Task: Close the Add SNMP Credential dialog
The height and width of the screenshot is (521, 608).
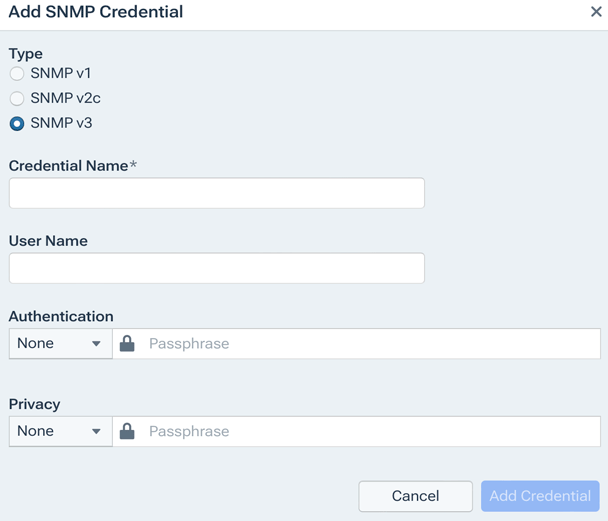Action: [x=596, y=12]
